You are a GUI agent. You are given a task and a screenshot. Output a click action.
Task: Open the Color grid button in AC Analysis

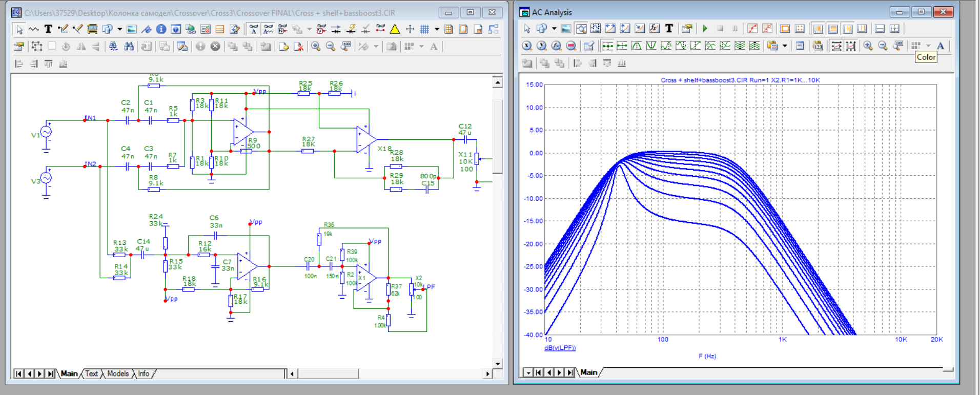coord(916,45)
